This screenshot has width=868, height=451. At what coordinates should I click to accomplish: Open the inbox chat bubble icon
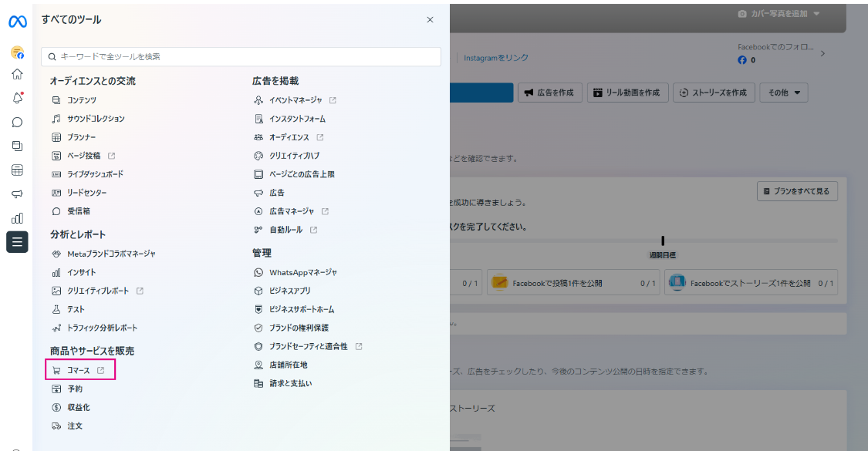[x=17, y=123]
